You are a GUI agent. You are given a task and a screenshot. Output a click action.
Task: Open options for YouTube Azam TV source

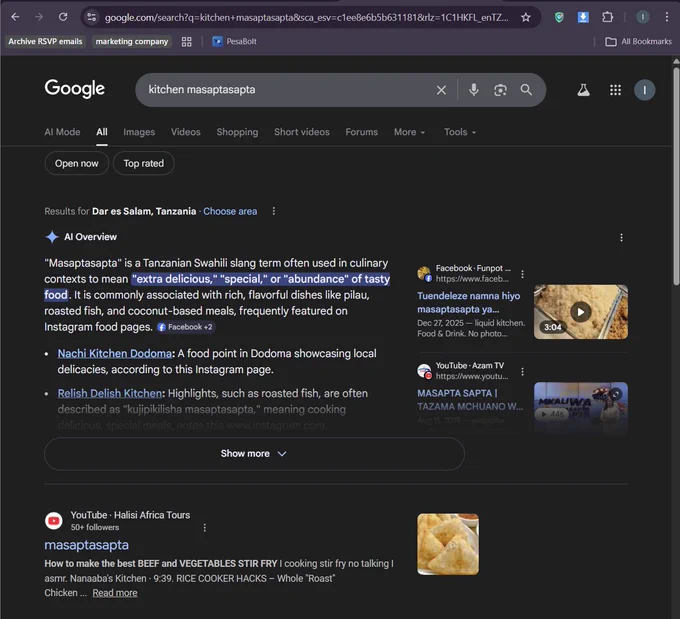pos(522,372)
